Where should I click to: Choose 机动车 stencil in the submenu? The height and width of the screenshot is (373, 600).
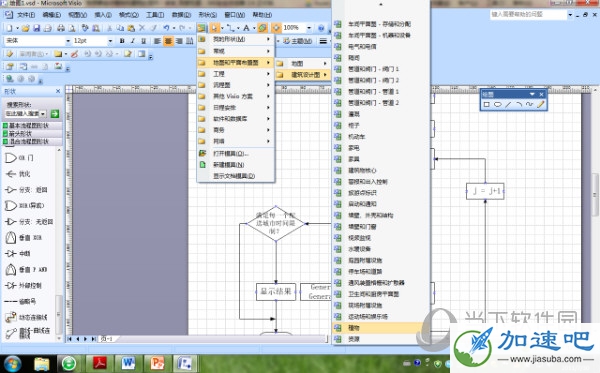click(381, 136)
